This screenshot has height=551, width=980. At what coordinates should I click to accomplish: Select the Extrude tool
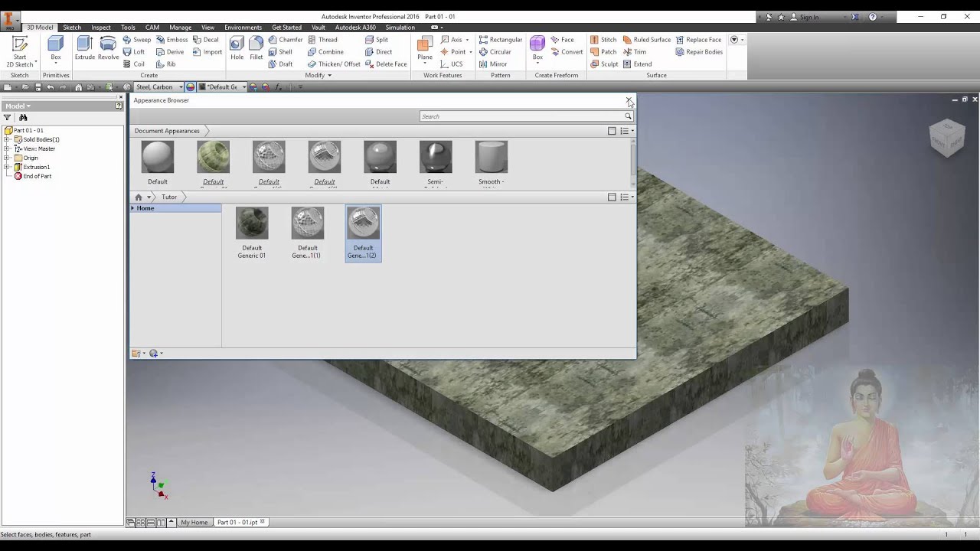click(85, 48)
